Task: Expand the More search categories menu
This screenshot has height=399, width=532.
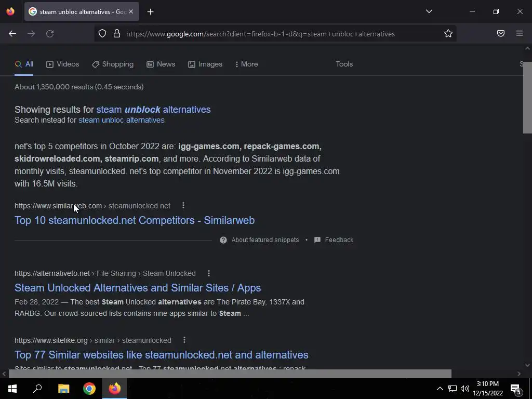Action: pos(247,64)
